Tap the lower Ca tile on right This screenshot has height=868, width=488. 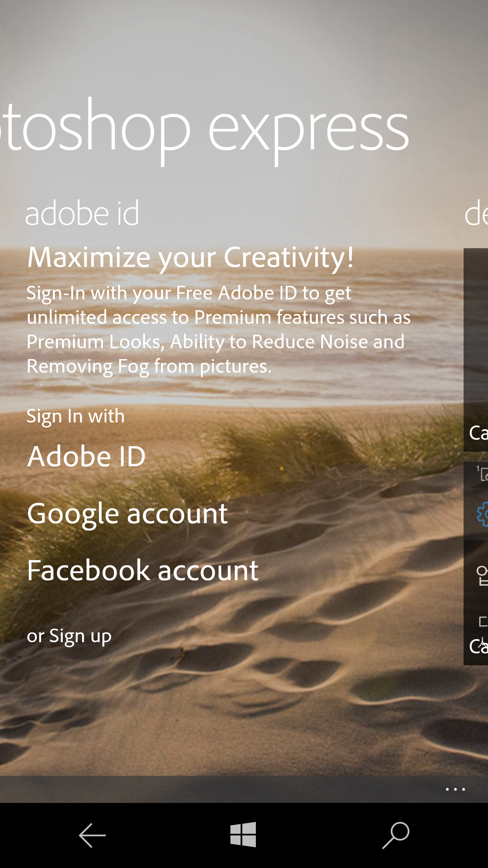[476, 604]
